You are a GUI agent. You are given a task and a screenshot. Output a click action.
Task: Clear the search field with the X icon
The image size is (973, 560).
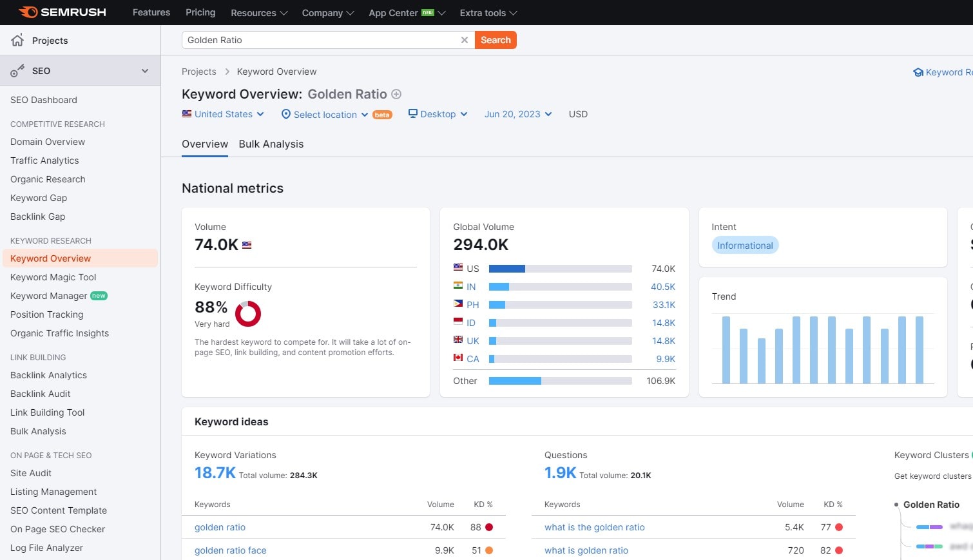coord(464,40)
